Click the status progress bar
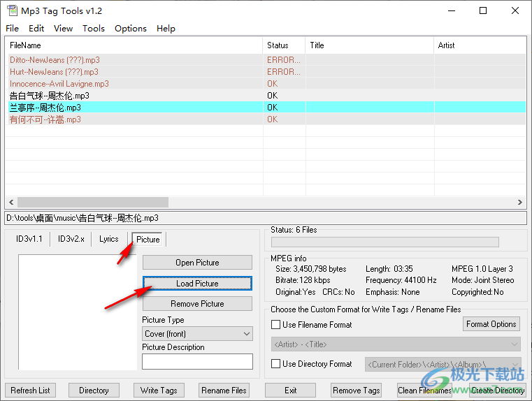 [x=385, y=242]
